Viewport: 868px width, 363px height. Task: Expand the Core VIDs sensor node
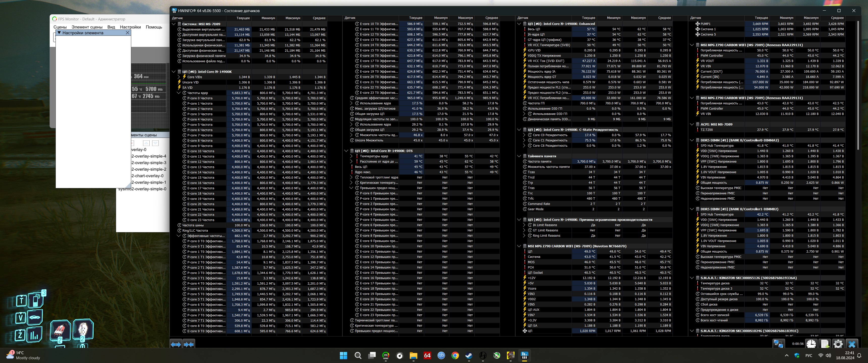(x=179, y=77)
